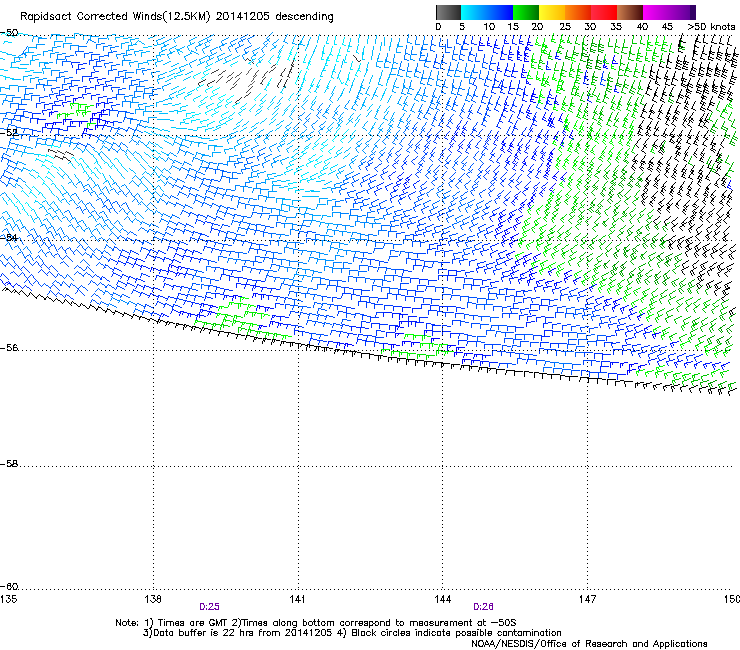This screenshot has height=650, width=740.
Task: Click the legend label '25'
Action: coord(564,27)
